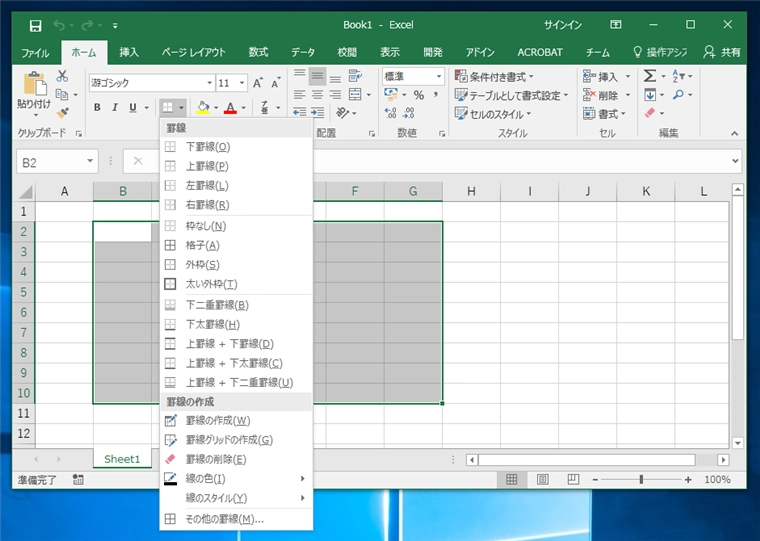The height and width of the screenshot is (541, 760).
Task: Click the Format Painter brush icon
Action: 63,113
